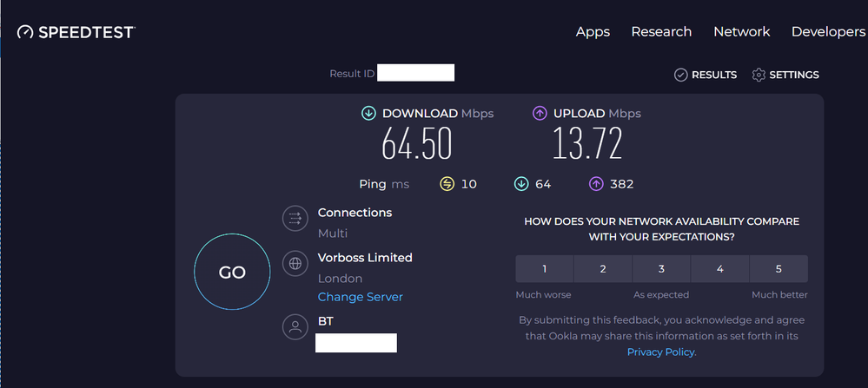
Task: Open the Research menu
Action: pos(661,31)
